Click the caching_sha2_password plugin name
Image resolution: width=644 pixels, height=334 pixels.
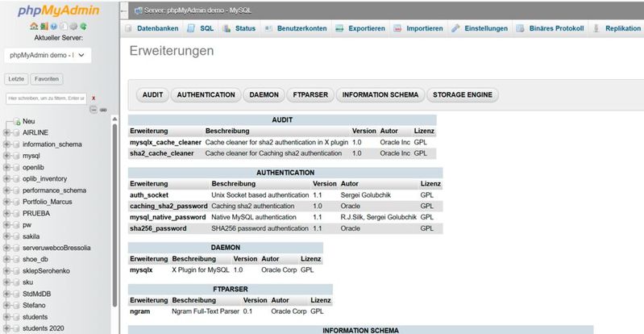(168, 206)
